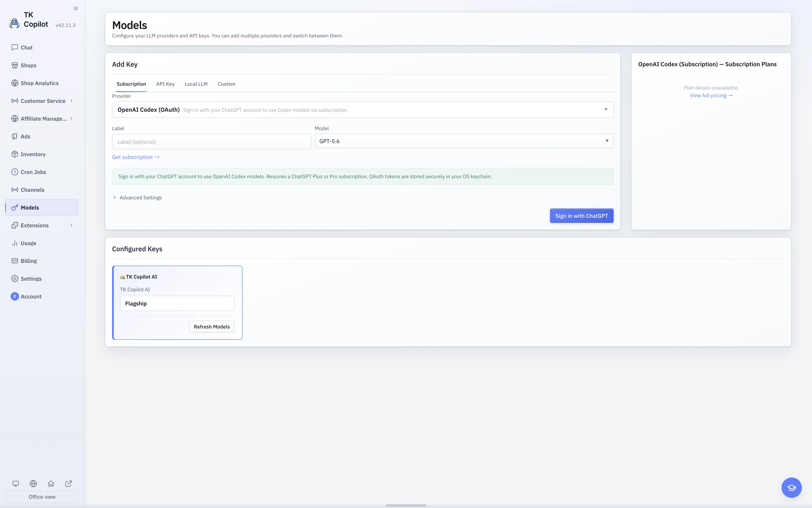The width and height of the screenshot is (812, 508).
Task: Click Sign in with ChatGPT button
Action: coord(582,216)
